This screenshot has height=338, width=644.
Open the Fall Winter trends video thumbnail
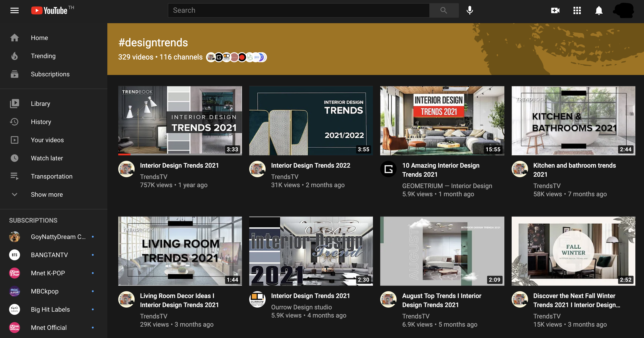[573, 251]
